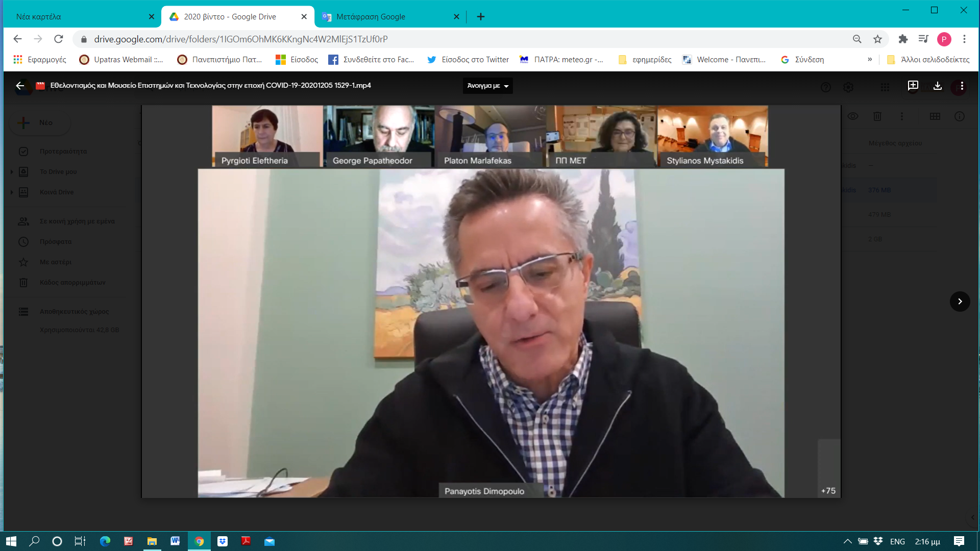Open Windows notification center icon
The height and width of the screenshot is (551, 980).
pos(959,541)
